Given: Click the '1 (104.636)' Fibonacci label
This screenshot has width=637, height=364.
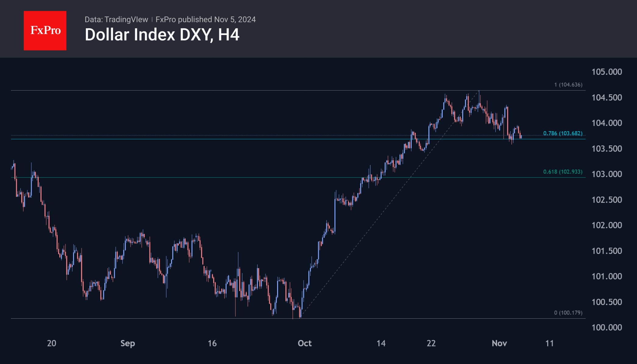Looking at the screenshot, I should [x=568, y=85].
